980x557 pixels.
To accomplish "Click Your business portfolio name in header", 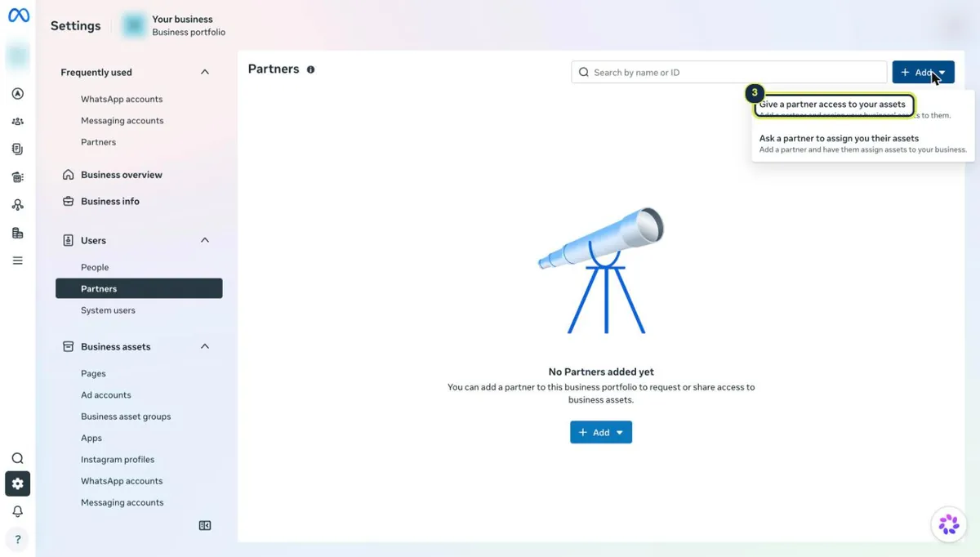I will (182, 19).
